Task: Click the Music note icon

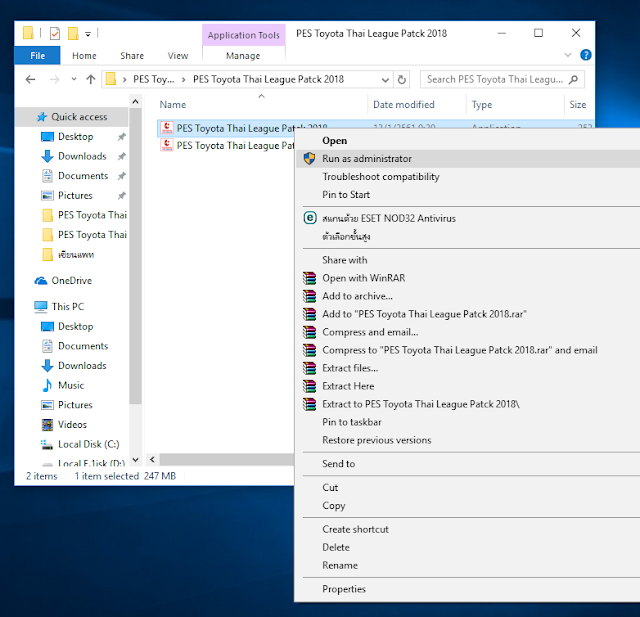Action: (x=47, y=385)
